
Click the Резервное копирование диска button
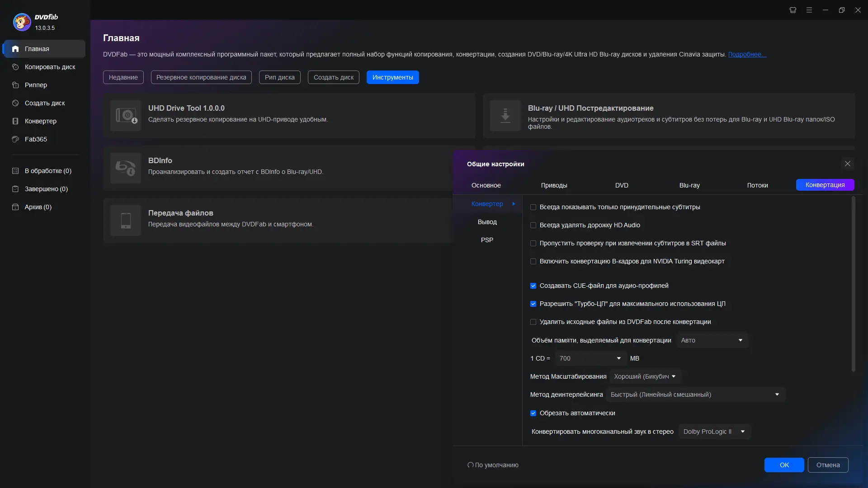(201, 77)
